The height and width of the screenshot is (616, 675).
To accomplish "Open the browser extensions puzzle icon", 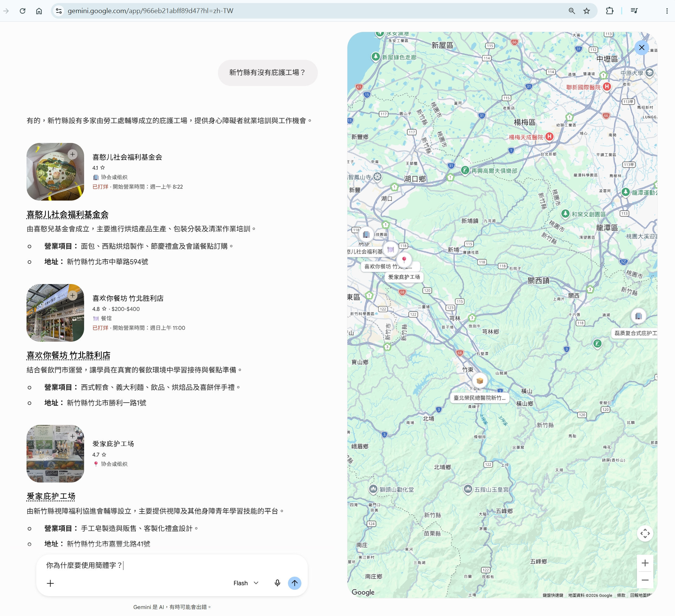I will [610, 11].
